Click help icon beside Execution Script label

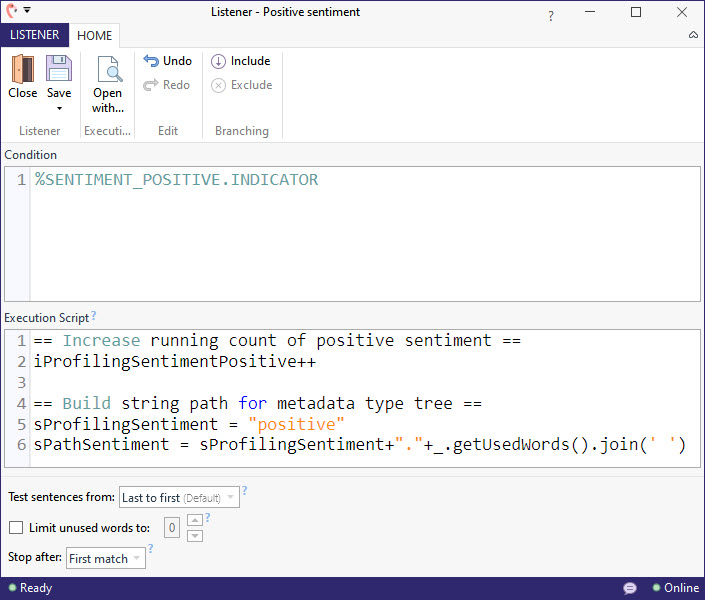point(94,316)
